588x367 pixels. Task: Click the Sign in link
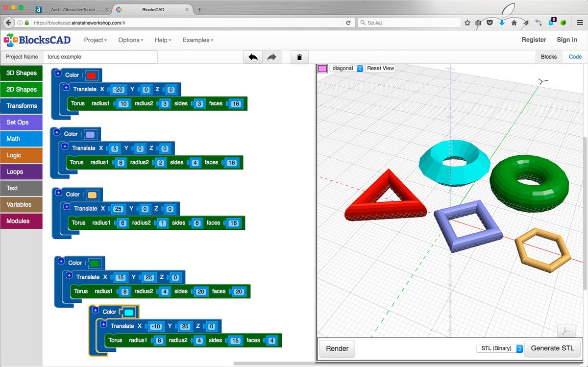566,40
